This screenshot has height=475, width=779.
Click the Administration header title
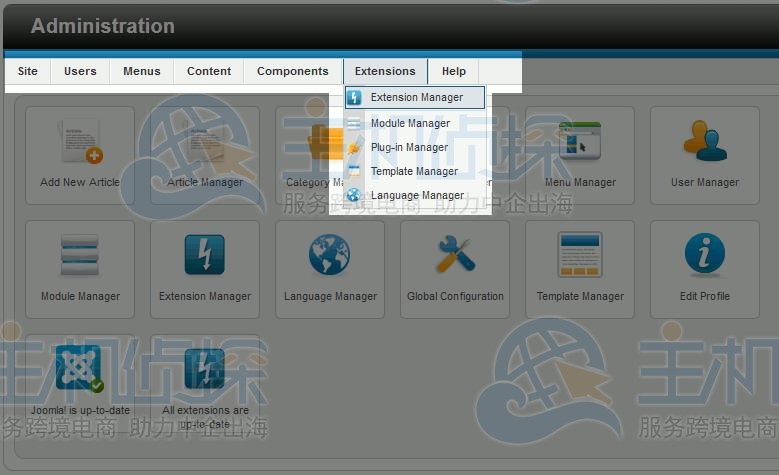tap(103, 26)
